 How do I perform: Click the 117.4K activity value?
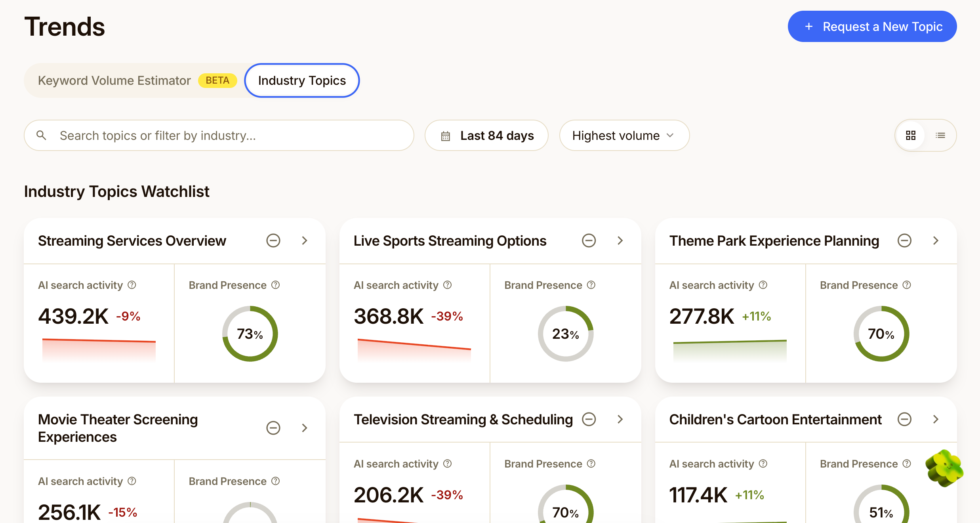click(698, 495)
